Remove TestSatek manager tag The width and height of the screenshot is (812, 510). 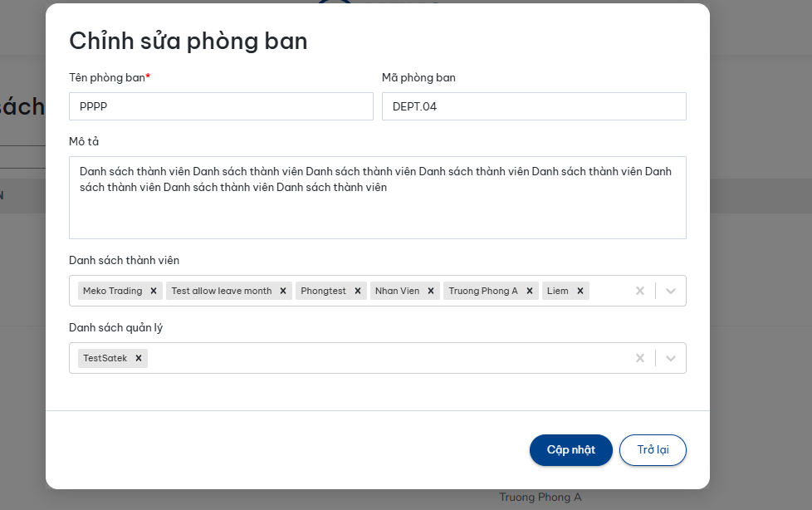[139, 358]
